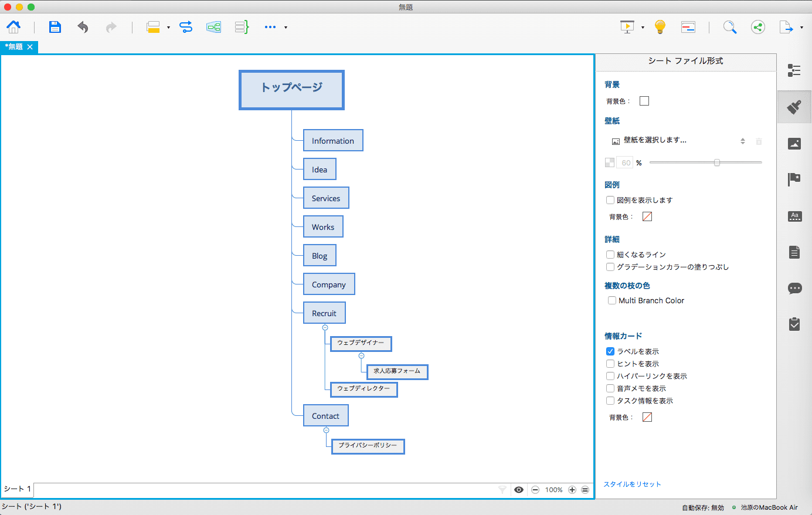Close the 無題 tab
This screenshot has width=812, height=515.
coord(30,47)
